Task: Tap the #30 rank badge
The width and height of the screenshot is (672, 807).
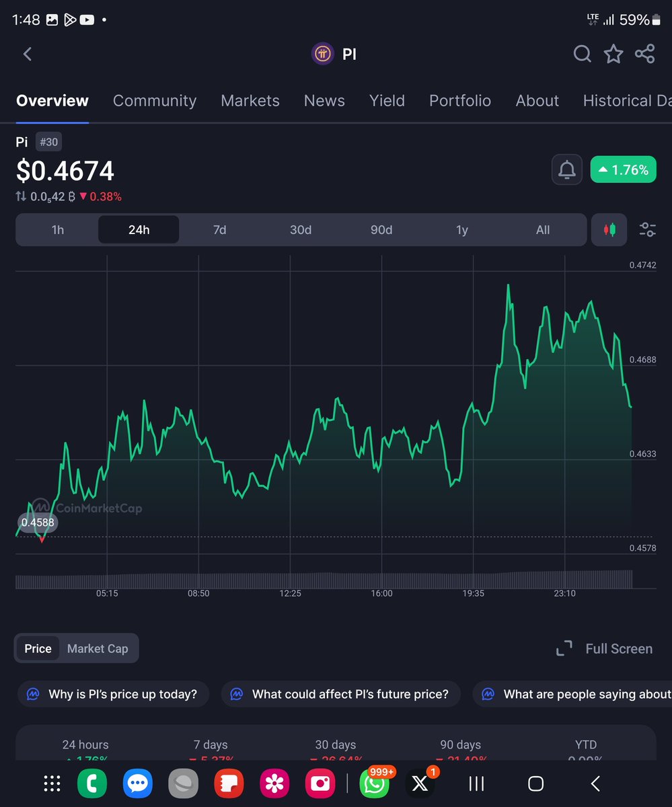Action: (50, 142)
